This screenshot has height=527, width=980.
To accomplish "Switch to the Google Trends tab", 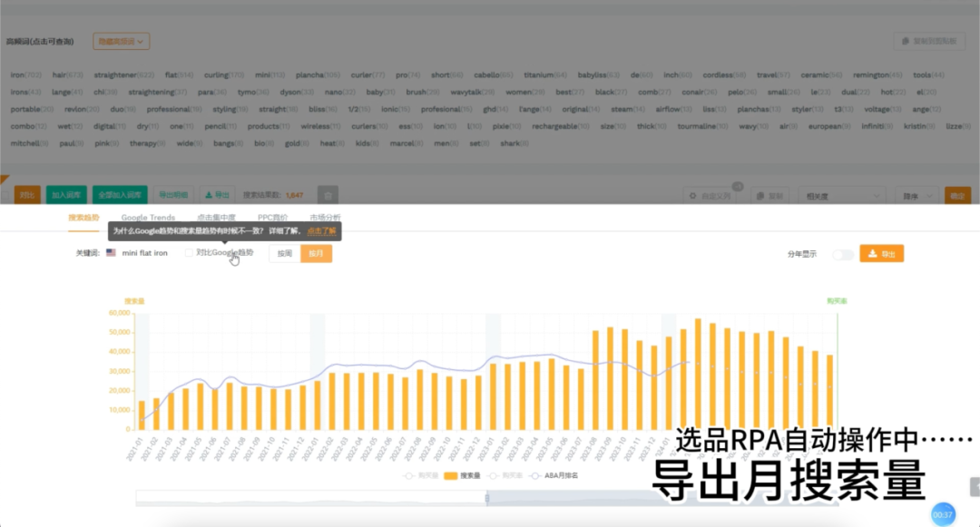I will tap(148, 217).
